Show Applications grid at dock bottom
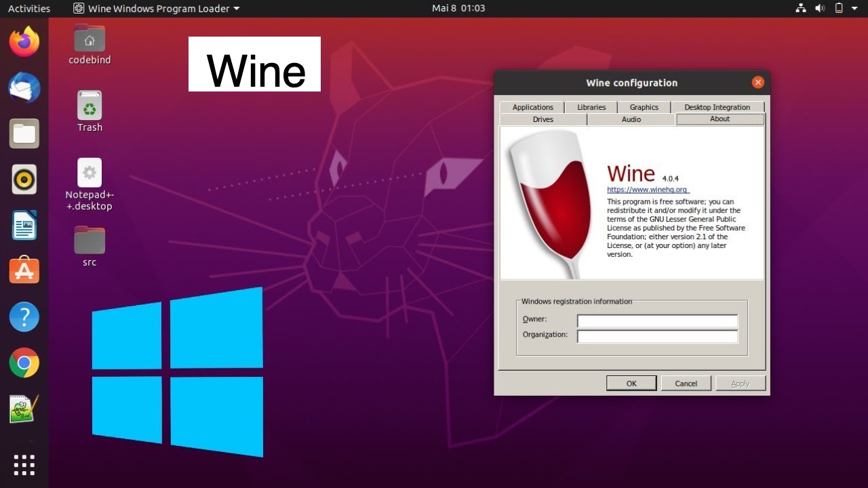Image resolution: width=868 pixels, height=488 pixels. (24, 465)
